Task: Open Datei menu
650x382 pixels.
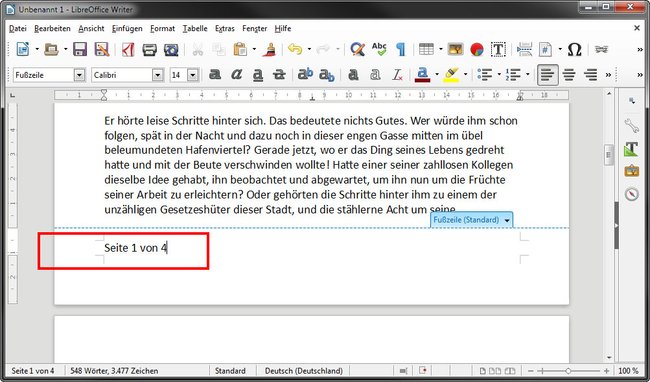Action: point(17,29)
